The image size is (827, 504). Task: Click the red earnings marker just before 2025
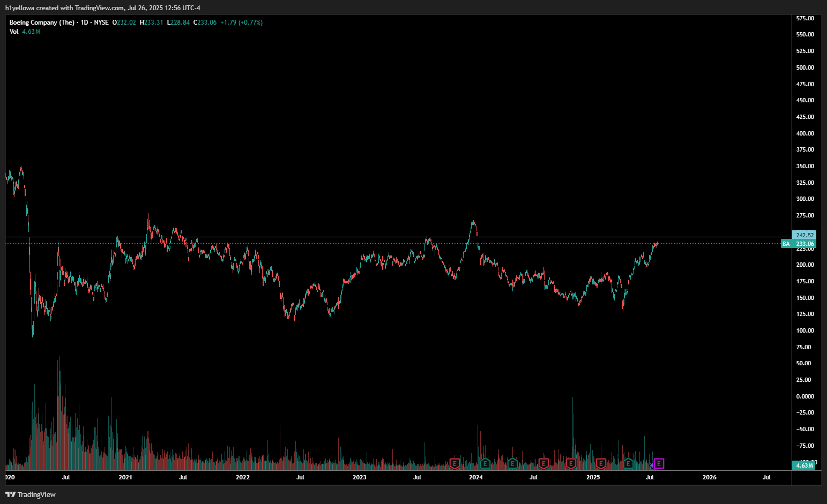pos(571,463)
